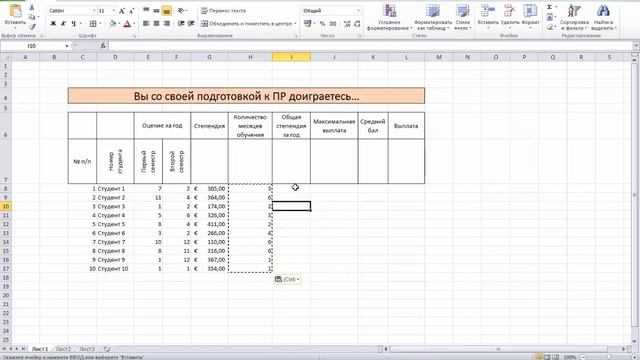Open Условное форматирование (conditional formatting)

(389, 17)
